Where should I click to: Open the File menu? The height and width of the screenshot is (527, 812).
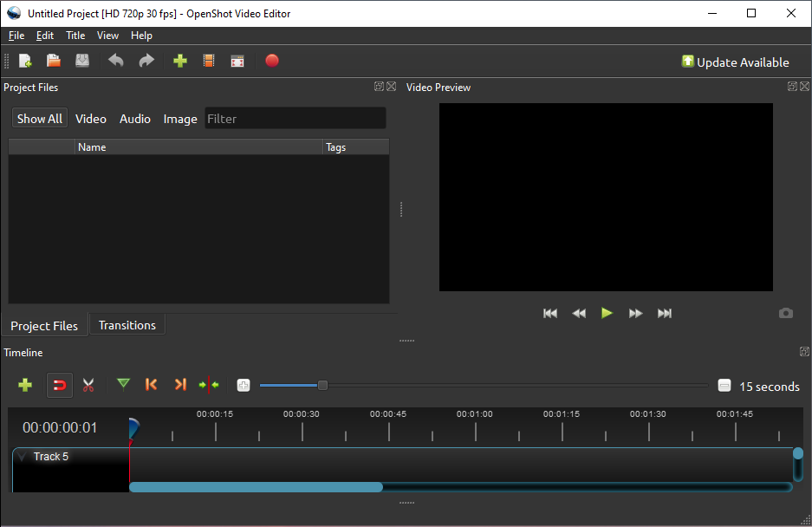point(16,36)
